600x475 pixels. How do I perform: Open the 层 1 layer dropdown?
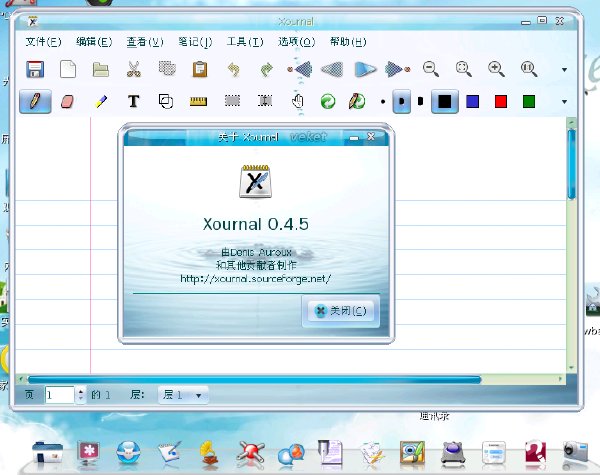[183, 395]
